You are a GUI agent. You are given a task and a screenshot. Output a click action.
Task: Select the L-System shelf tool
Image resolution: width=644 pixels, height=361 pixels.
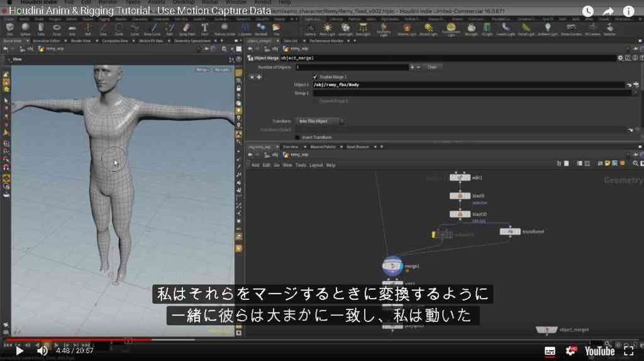pos(245,29)
